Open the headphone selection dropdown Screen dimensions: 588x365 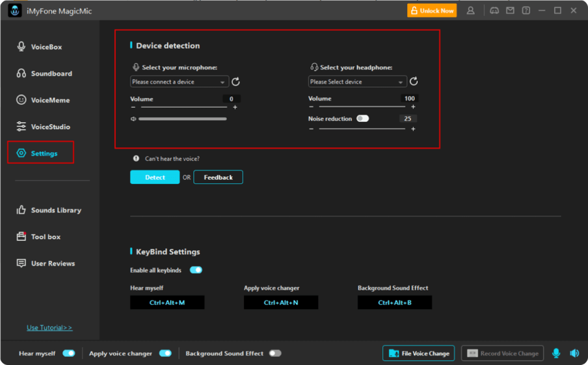pyautogui.click(x=357, y=82)
